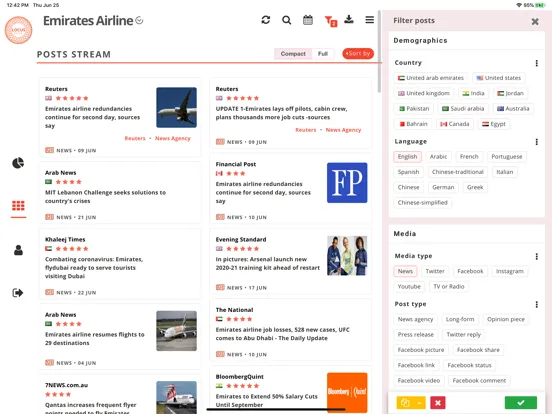The image size is (552, 414).
Task: Toggle the Saudi arabia country filter
Action: click(x=463, y=108)
